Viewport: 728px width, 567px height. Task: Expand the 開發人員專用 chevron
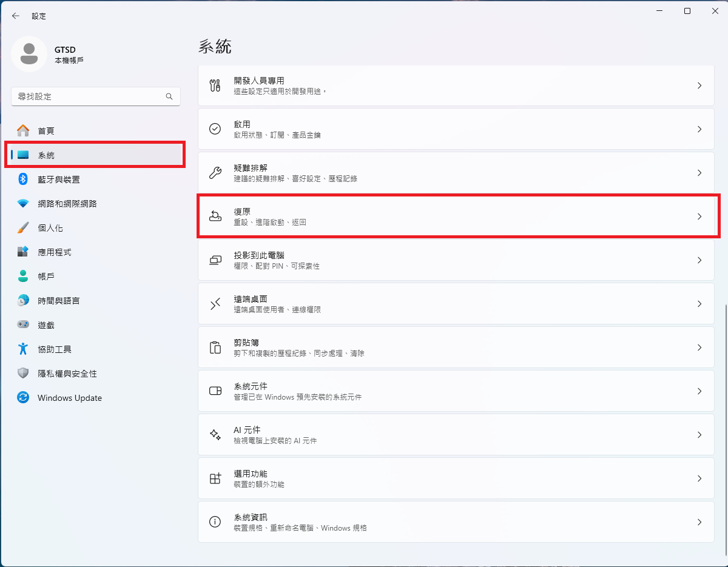point(699,86)
